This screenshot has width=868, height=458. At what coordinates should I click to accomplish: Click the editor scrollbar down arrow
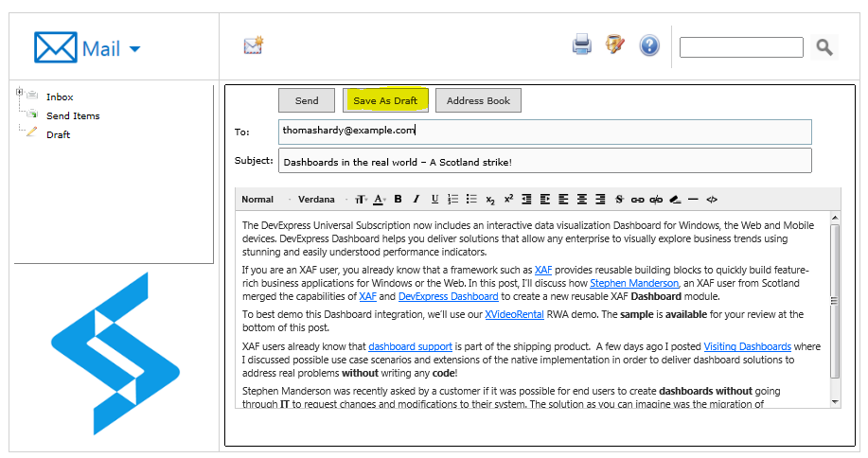[835, 402]
